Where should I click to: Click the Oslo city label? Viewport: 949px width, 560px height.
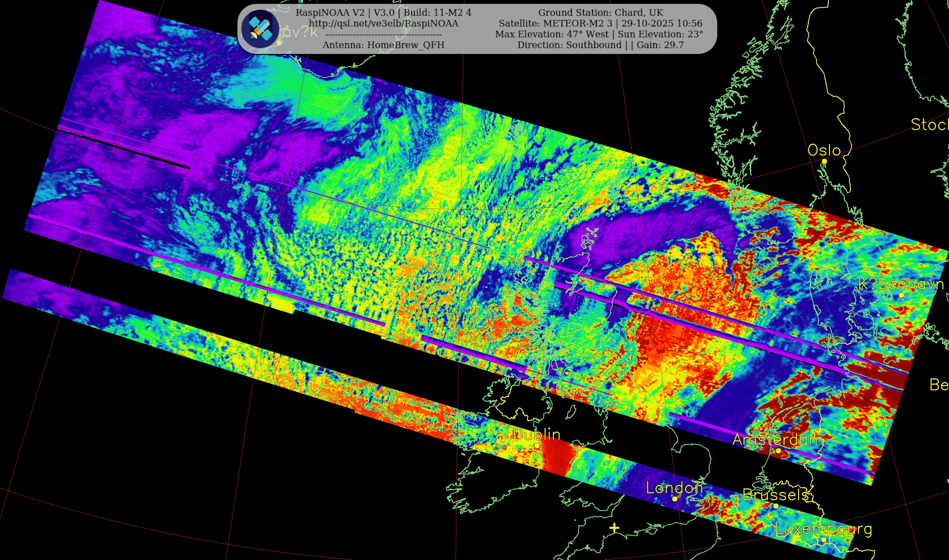(x=824, y=150)
